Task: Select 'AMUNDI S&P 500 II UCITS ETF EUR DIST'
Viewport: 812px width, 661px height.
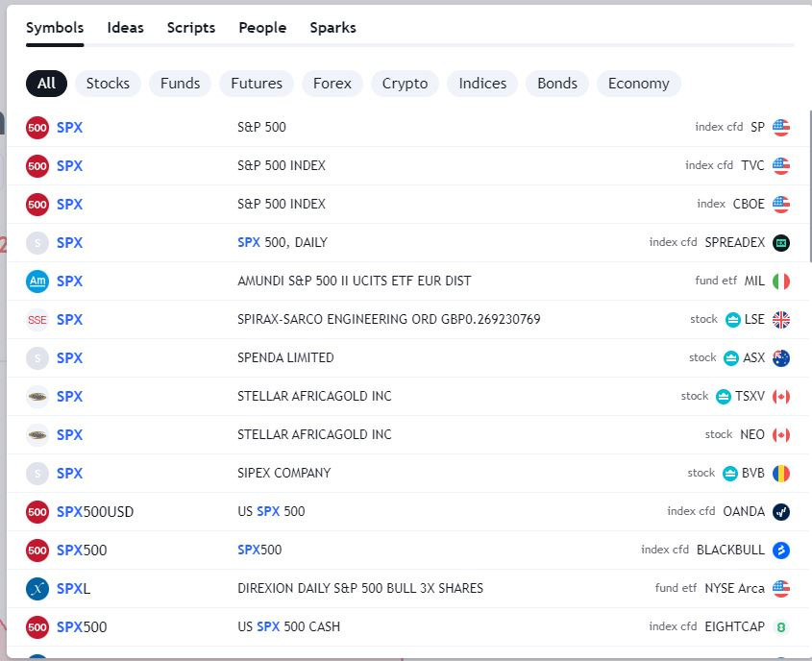Action: coord(355,282)
